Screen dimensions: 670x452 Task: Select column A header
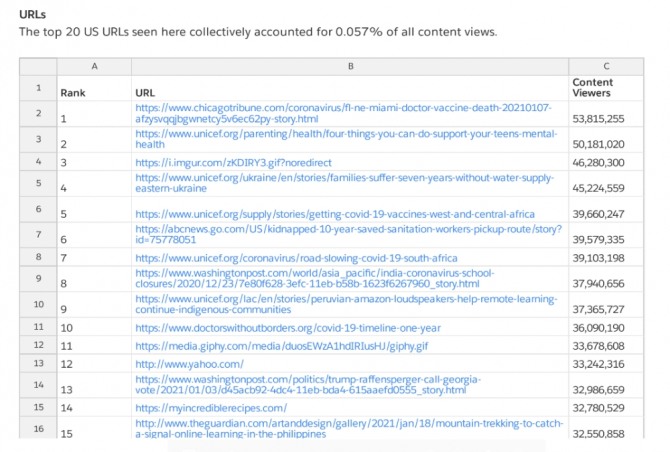[x=94, y=65]
